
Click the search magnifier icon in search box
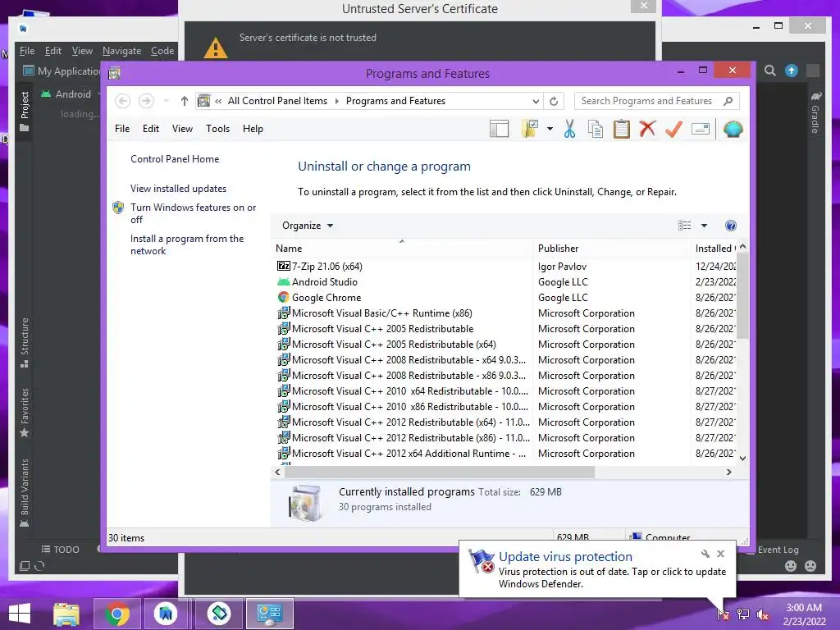tap(728, 101)
